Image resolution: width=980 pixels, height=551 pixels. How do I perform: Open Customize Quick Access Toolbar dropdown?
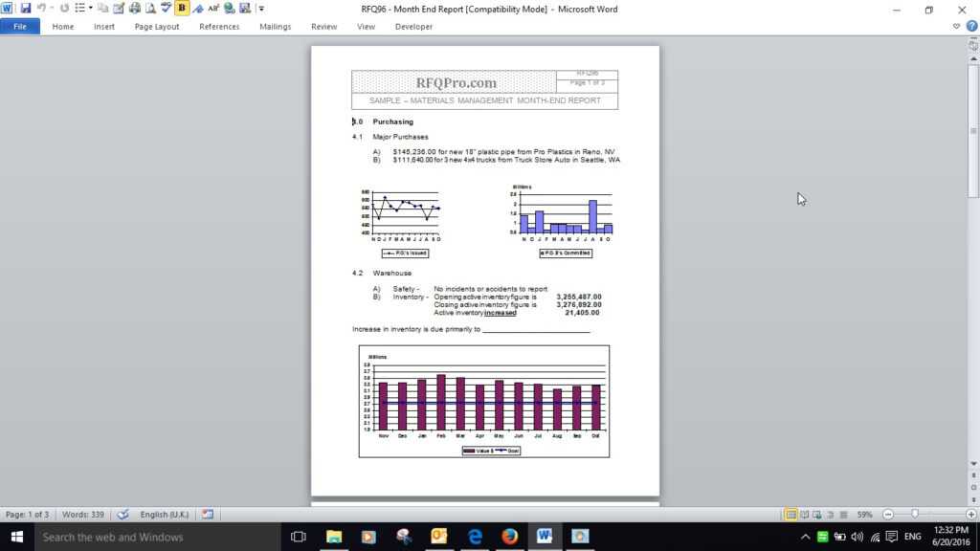click(x=259, y=9)
